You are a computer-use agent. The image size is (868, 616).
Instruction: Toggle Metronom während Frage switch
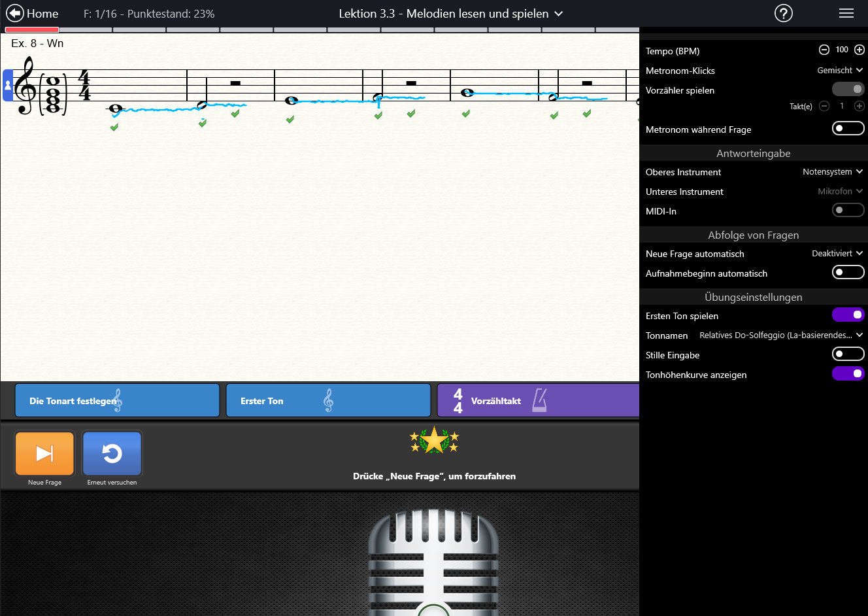point(848,128)
